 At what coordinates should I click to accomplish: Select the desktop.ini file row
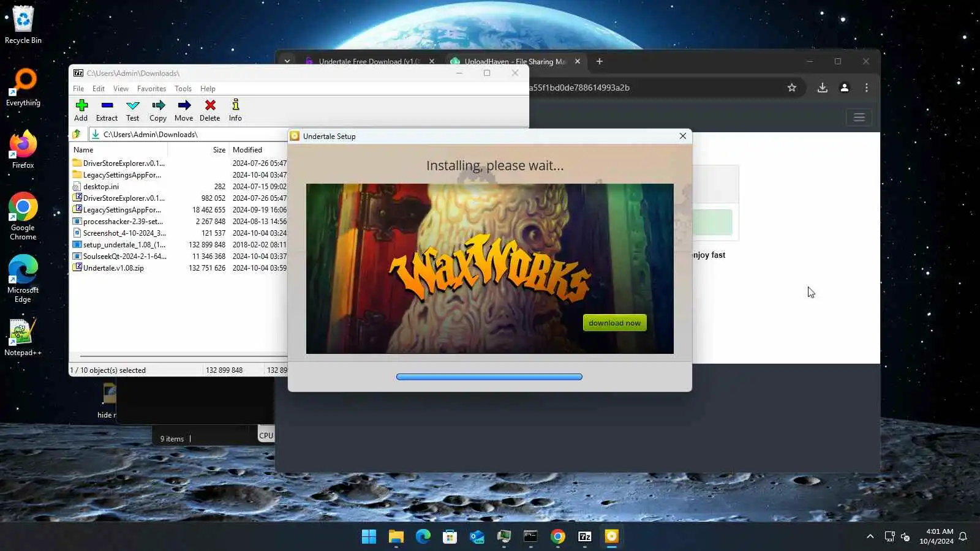pos(179,187)
